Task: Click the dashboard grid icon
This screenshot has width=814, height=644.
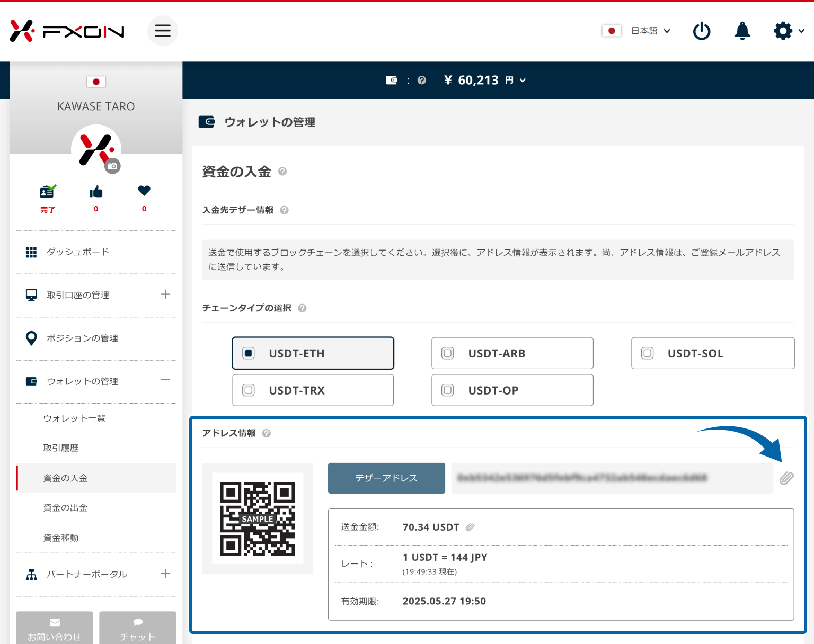Action: tap(31, 252)
